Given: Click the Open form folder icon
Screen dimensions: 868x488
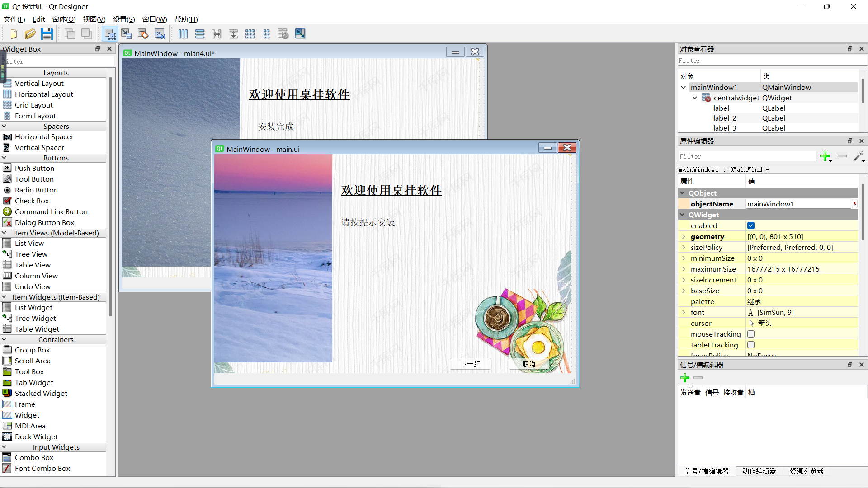Looking at the screenshot, I should 30,34.
